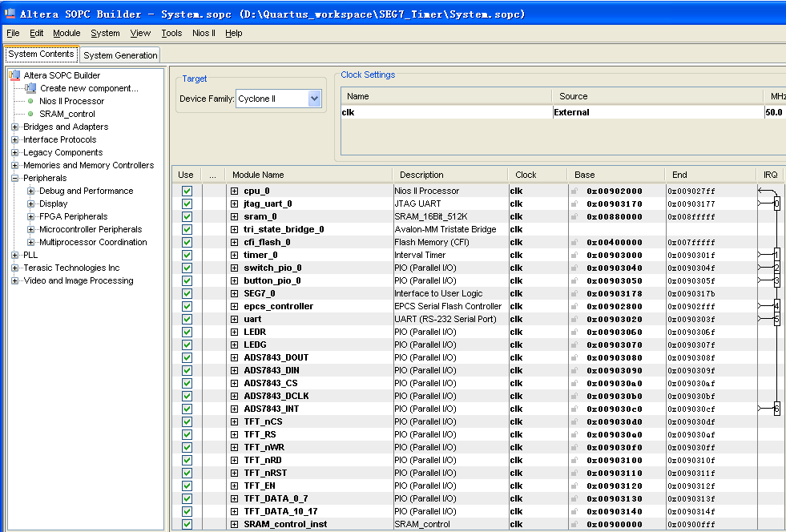Collapse the Peripherals tree category
The height and width of the screenshot is (532, 786).
[x=15, y=178]
